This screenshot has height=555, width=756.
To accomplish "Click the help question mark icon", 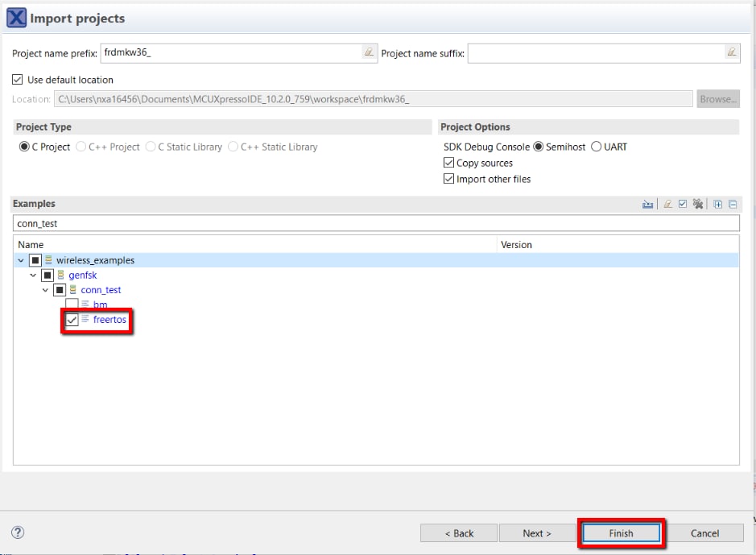I will tap(18, 532).
